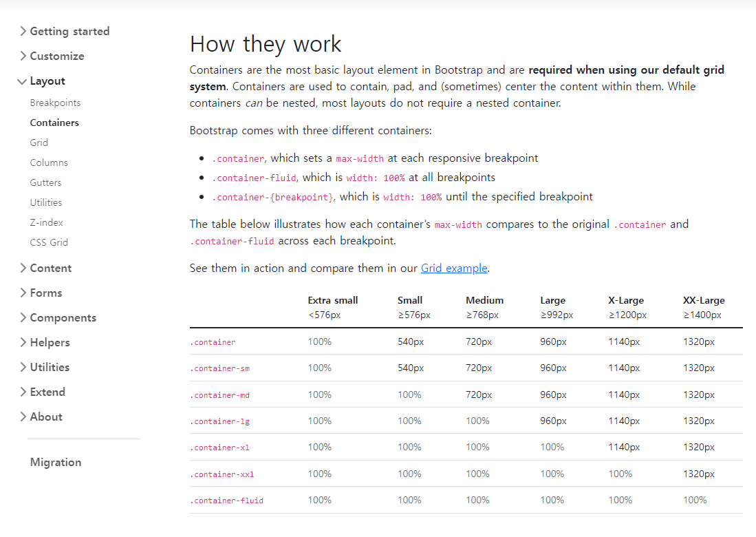Click the Medium column header

[x=484, y=300]
